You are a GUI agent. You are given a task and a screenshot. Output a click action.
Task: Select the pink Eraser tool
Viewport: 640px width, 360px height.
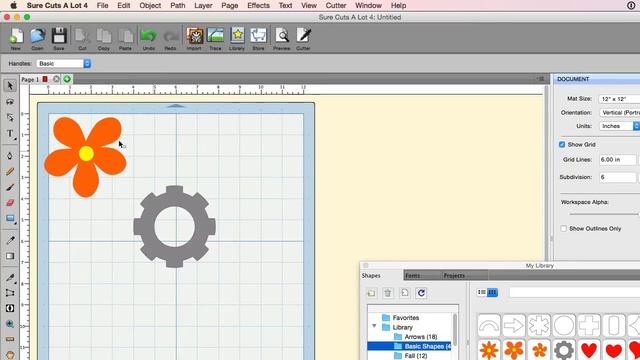click(10, 203)
